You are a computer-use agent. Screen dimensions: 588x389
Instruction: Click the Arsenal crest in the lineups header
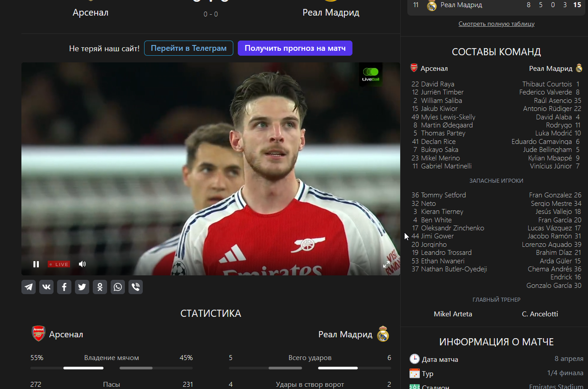pos(414,68)
